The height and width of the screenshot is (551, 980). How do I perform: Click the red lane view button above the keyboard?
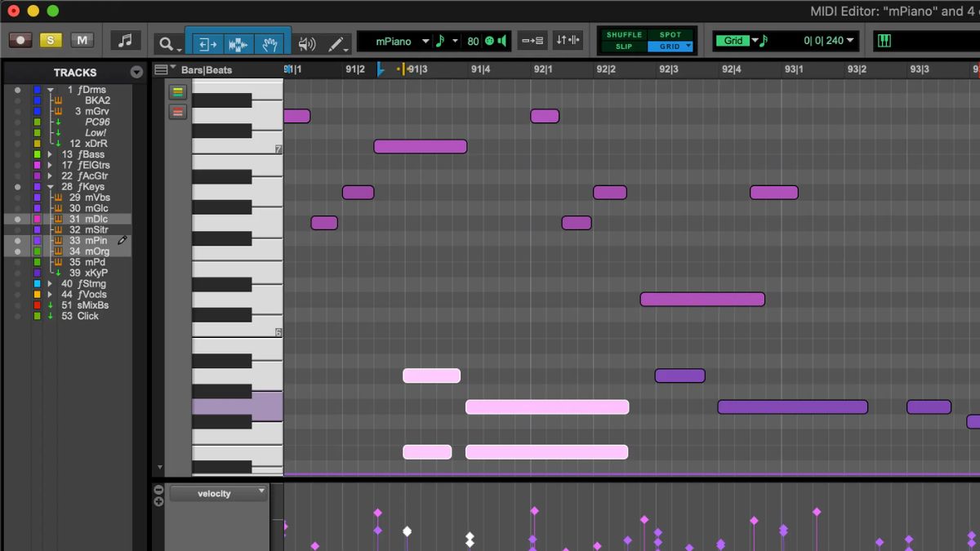point(178,112)
